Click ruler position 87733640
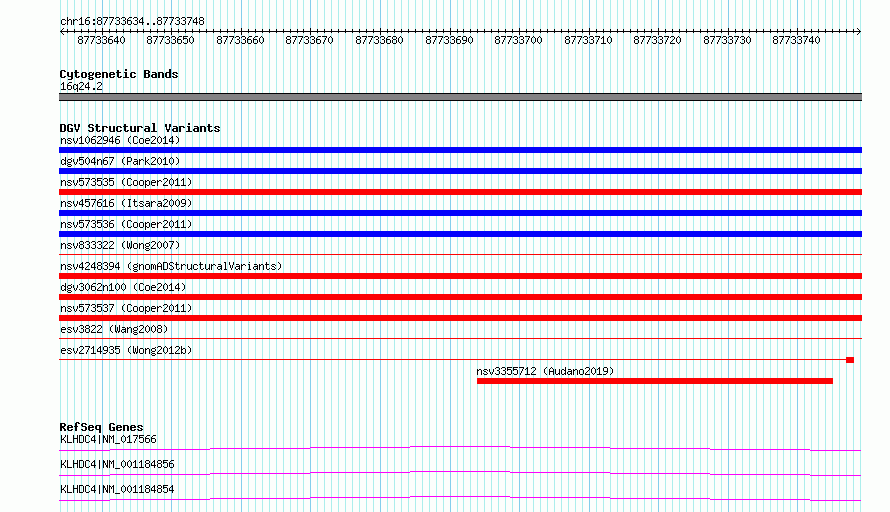 102,40
